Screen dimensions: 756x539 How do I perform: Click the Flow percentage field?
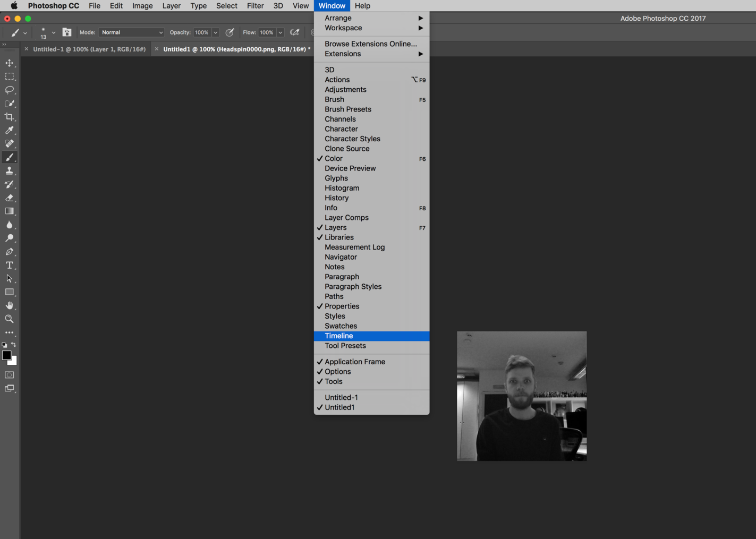click(x=267, y=32)
